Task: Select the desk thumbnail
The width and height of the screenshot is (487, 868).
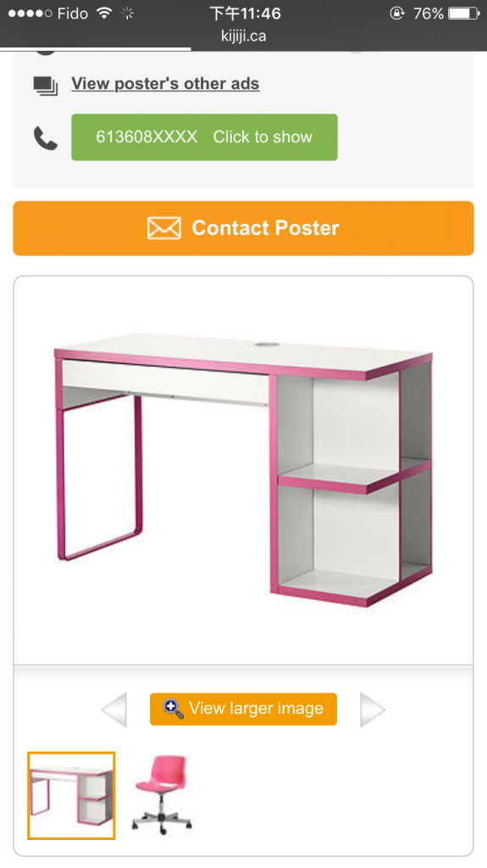Action: pyautogui.click(x=71, y=795)
